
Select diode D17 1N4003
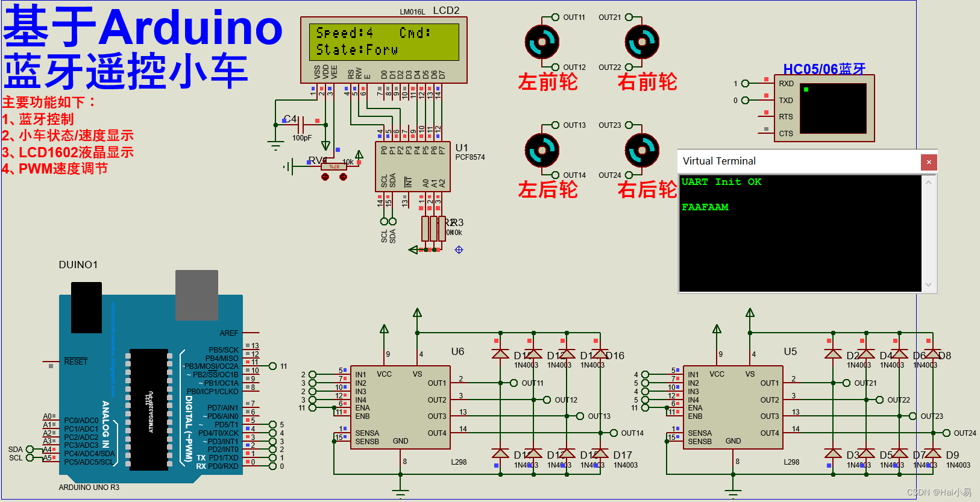pos(600,453)
